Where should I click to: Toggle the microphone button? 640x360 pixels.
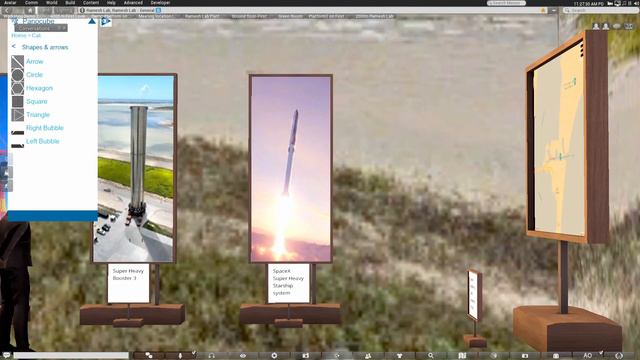pyautogui.click(x=180, y=356)
